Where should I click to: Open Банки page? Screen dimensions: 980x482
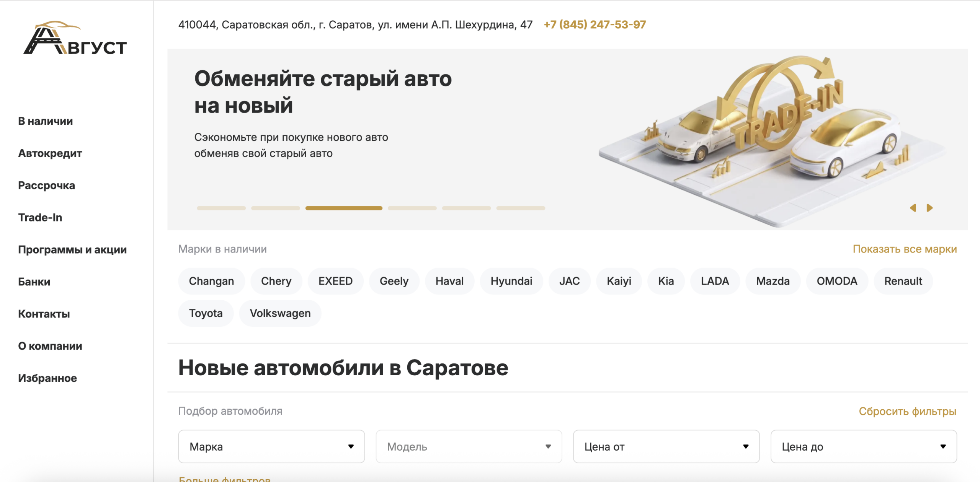[x=34, y=282]
